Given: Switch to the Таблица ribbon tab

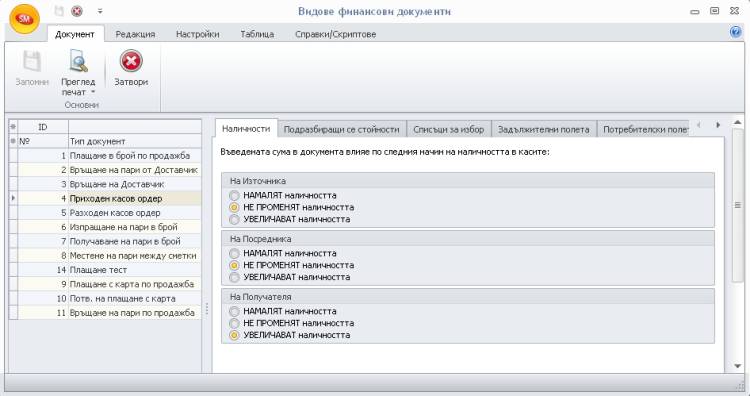Looking at the screenshot, I should tap(257, 34).
